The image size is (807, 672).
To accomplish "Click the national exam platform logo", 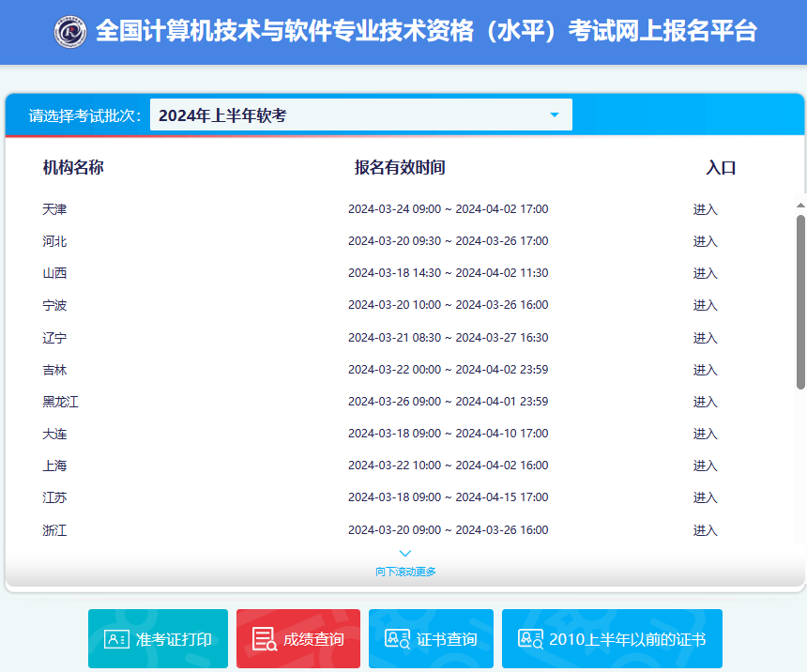I will coord(66,31).
